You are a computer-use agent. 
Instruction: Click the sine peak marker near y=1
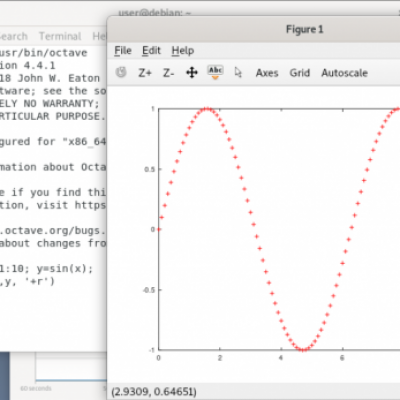click(x=207, y=109)
